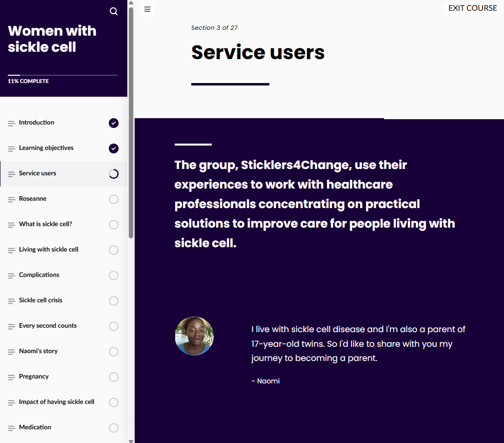This screenshot has height=443, width=504.
Task: Click the status circle for Impact of having sickle cell
Action: [x=114, y=402]
